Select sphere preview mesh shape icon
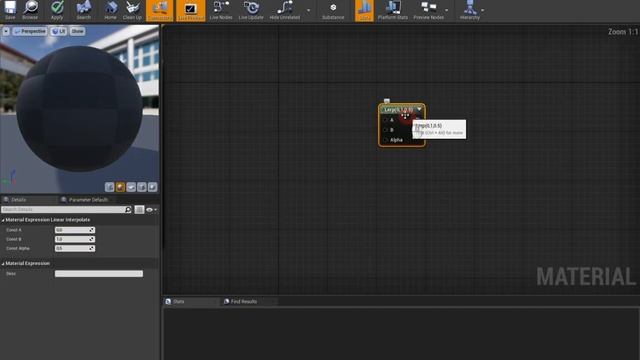The width and height of the screenshot is (640, 360). coord(120,187)
